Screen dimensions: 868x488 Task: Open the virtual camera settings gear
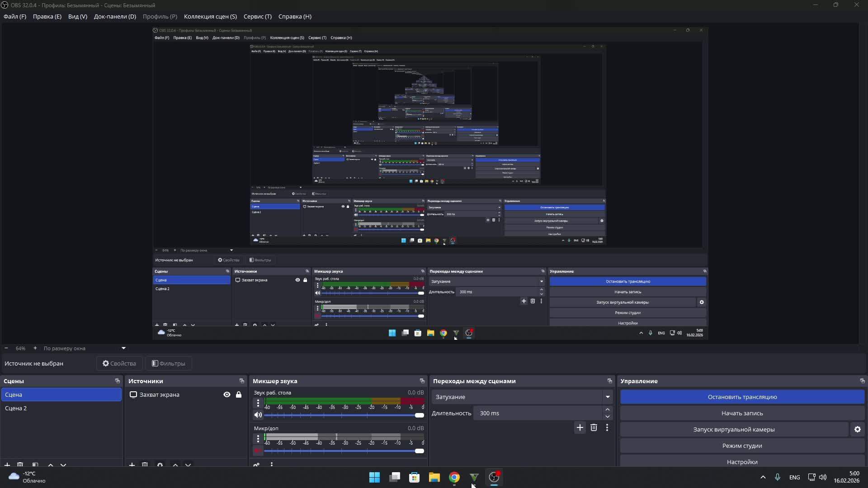point(857,429)
